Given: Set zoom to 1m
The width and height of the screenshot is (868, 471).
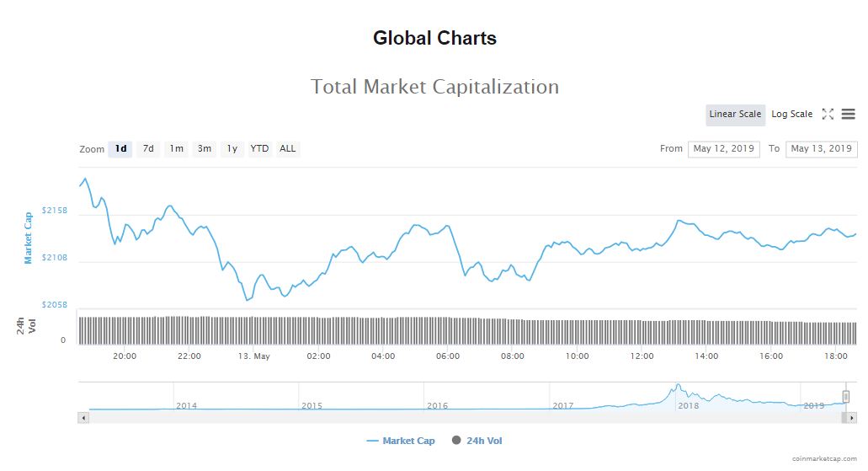Looking at the screenshot, I should coord(176,149).
